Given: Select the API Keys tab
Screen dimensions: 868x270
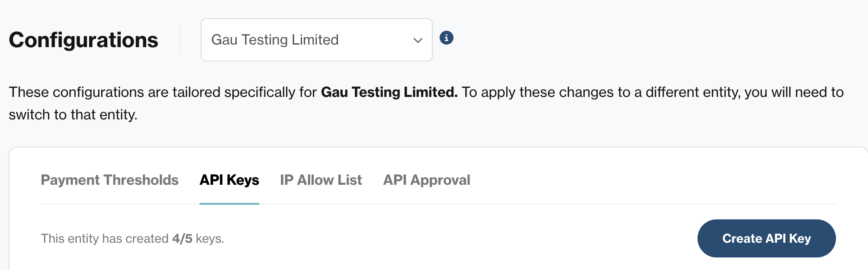Looking at the screenshot, I should [x=229, y=180].
